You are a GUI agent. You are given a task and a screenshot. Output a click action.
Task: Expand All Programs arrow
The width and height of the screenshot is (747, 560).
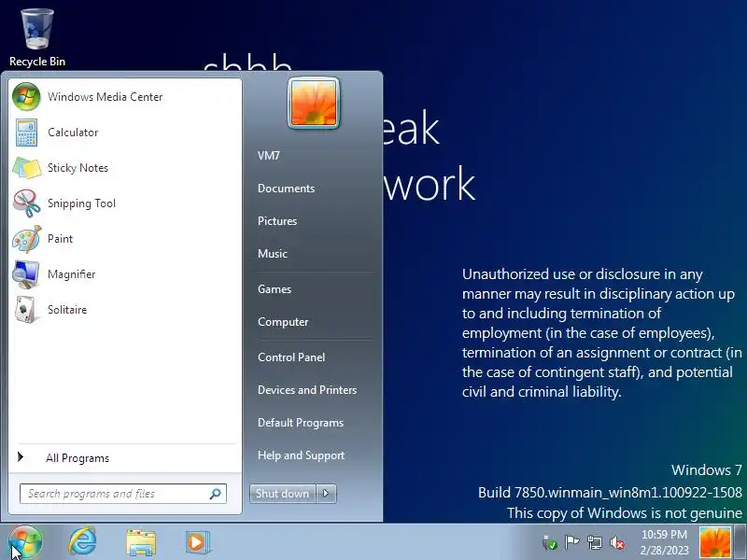click(x=21, y=457)
